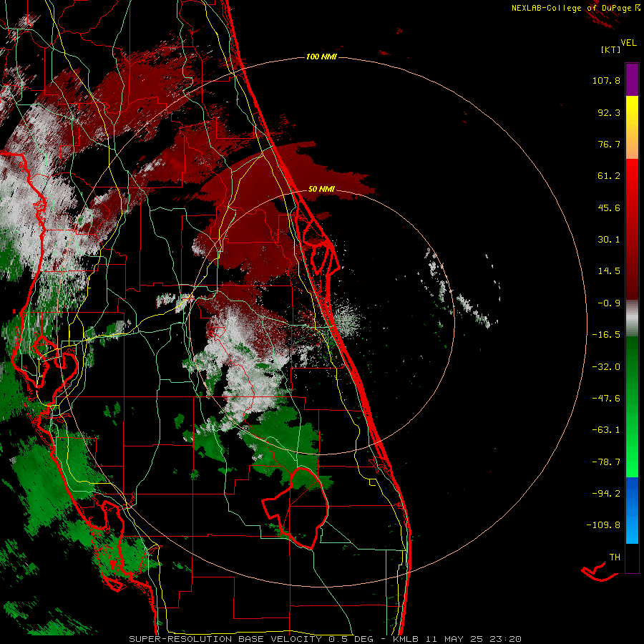Click the 11 MAY 25 date text
644x644 pixels.
pyautogui.click(x=454, y=639)
